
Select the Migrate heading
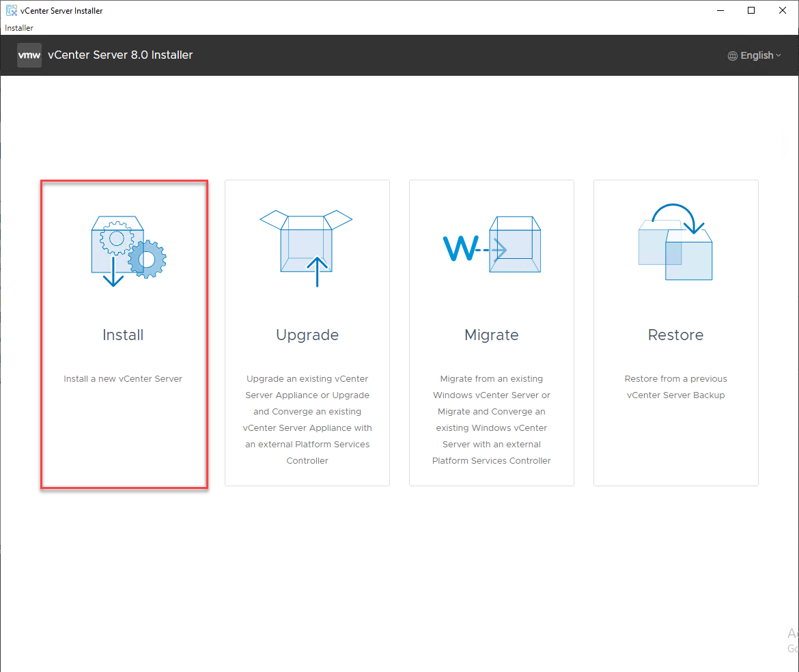click(x=492, y=335)
